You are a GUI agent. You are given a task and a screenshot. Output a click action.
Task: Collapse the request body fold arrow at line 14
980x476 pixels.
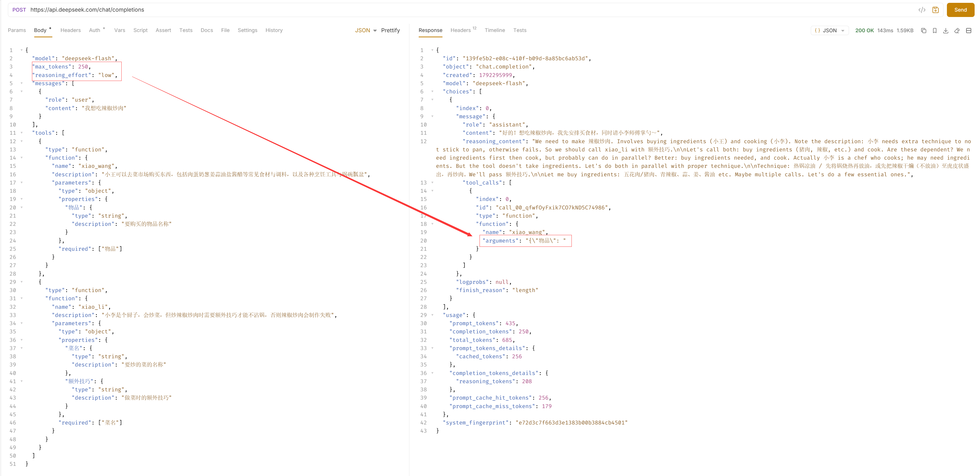coord(21,158)
